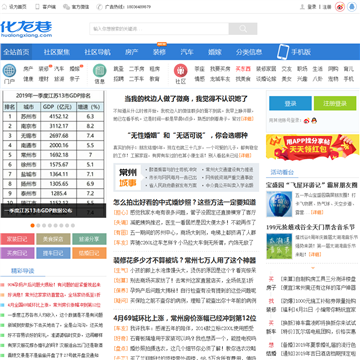
Task: Click the user icon beside 登录 at top
Action: (302, 7)
